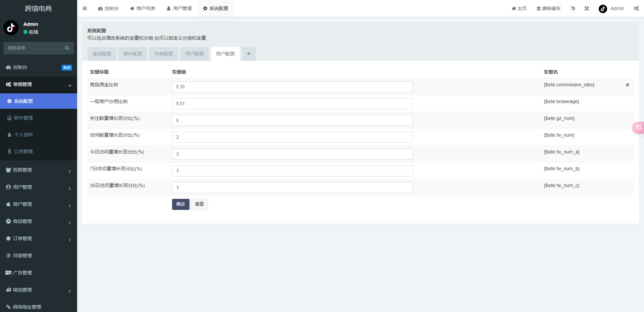Click the pink floating translate widget
Viewport: 644px width, 312px height.
pos(638,128)
